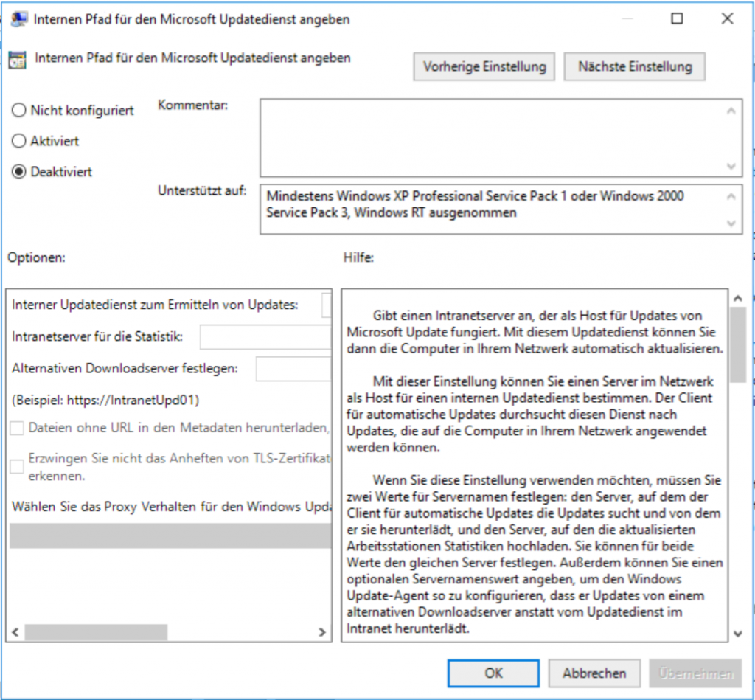
Task: Click the help paragraph starting Gibt einen Intranetserver
Action: pos(535,332)
